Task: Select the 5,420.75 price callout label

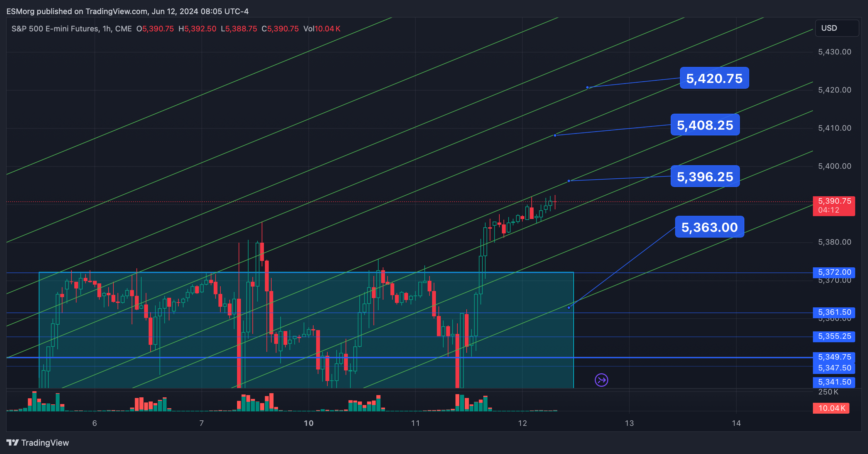Action: coord(714,78)
